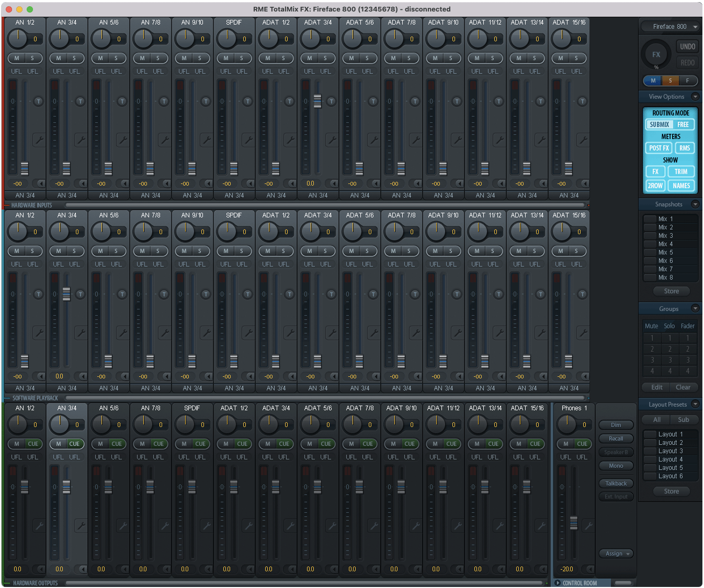Click Clear in the Groups section
This screenshot has height=588, width=704.
683,387
